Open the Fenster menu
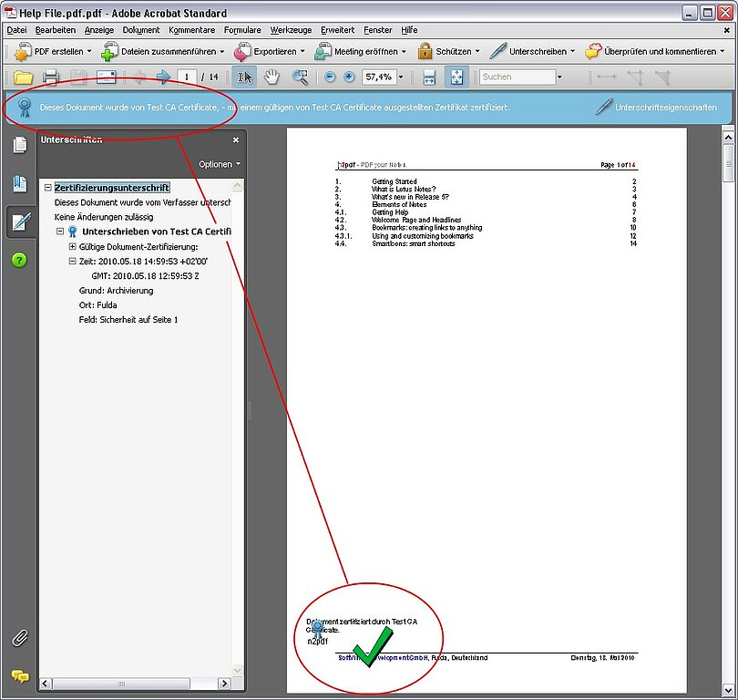This screenshot has height=700, width=738. [377, 30]
